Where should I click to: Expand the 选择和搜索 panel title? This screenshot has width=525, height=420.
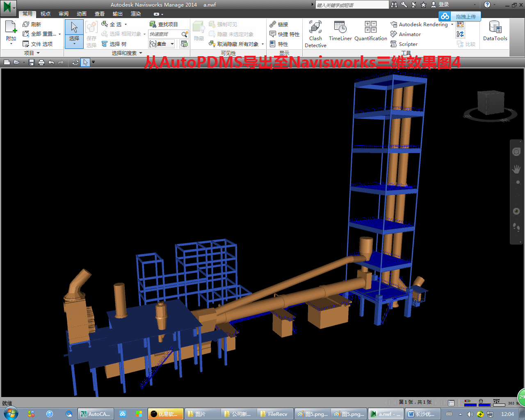tap(127, 53)
